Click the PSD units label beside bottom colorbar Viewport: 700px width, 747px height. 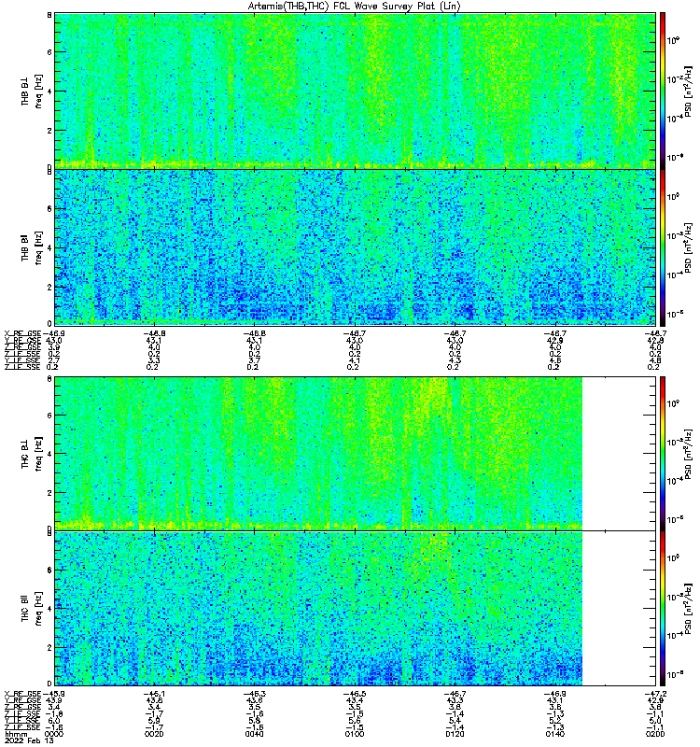click(x=688, y=609)
